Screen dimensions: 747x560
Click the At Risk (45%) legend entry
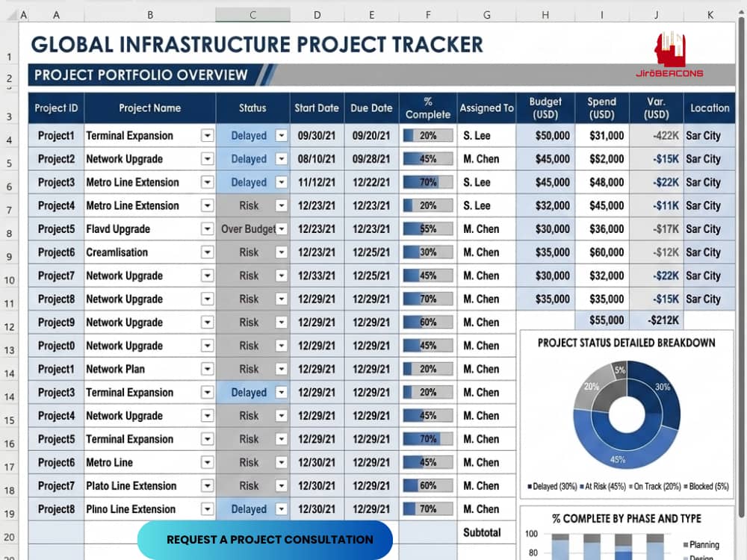pos(603,486)
